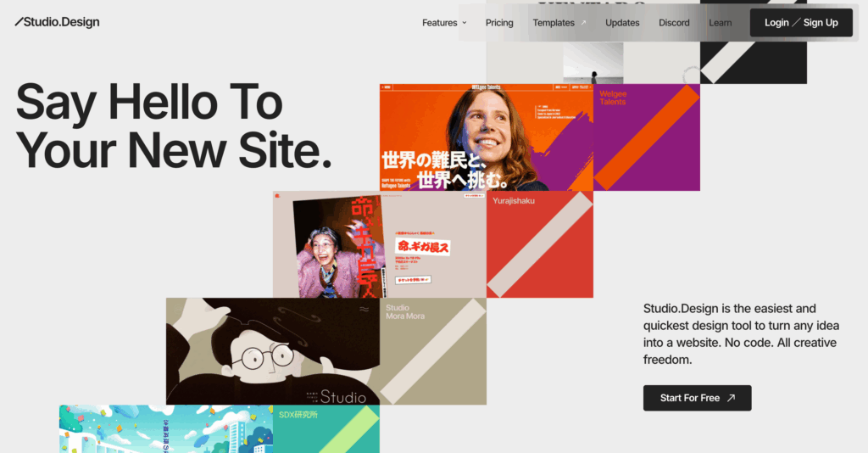
Task: Click the Studio.Design description paragraph
Action: point(741,334)
